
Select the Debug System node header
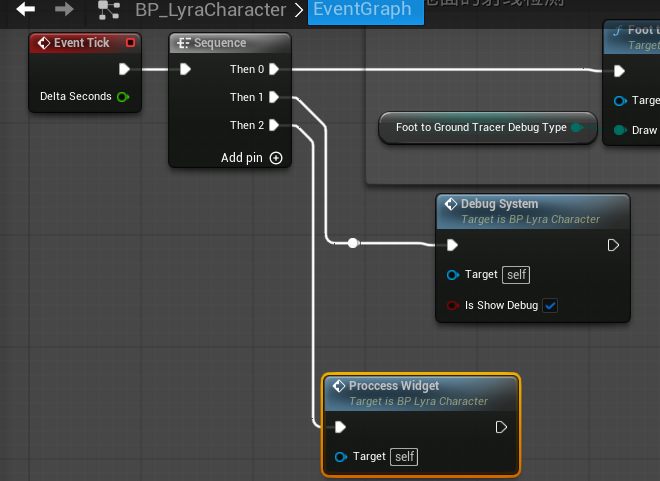pyautogui.click(x=533, y=212)
